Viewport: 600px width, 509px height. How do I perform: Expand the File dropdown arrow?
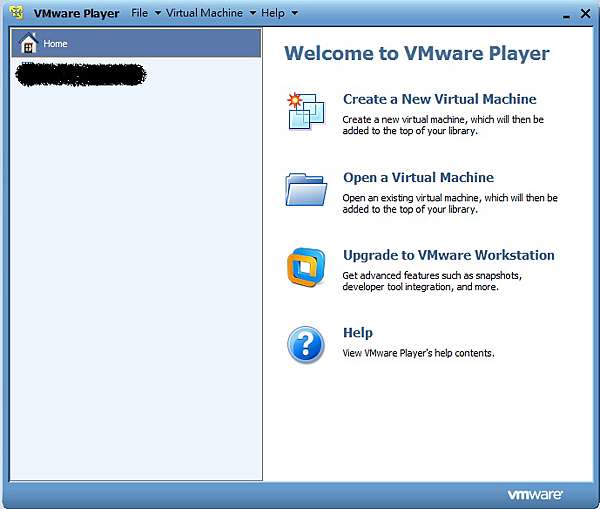coord(158,13)
